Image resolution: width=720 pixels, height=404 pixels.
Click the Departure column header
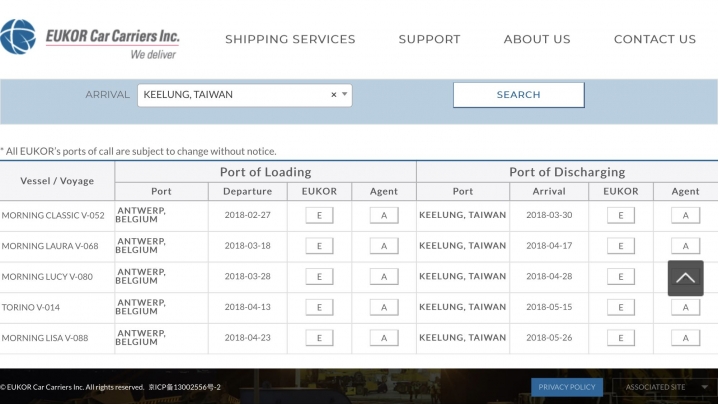tap(248, 191)
